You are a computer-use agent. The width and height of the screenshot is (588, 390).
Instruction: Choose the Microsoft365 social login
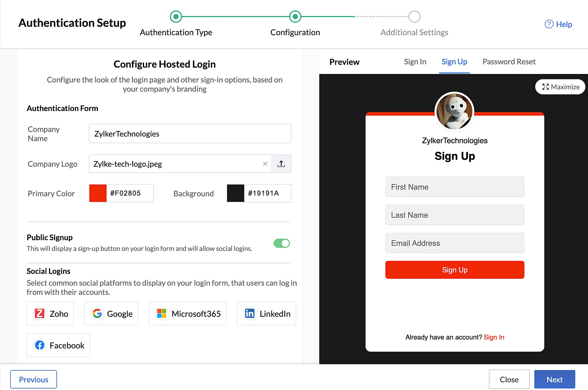tap(188, 313)
